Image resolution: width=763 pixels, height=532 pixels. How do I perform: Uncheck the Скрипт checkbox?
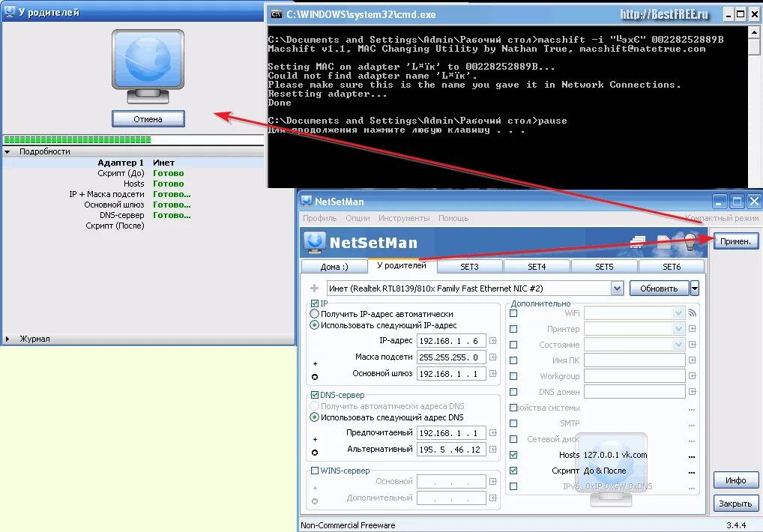pos(513,471)
